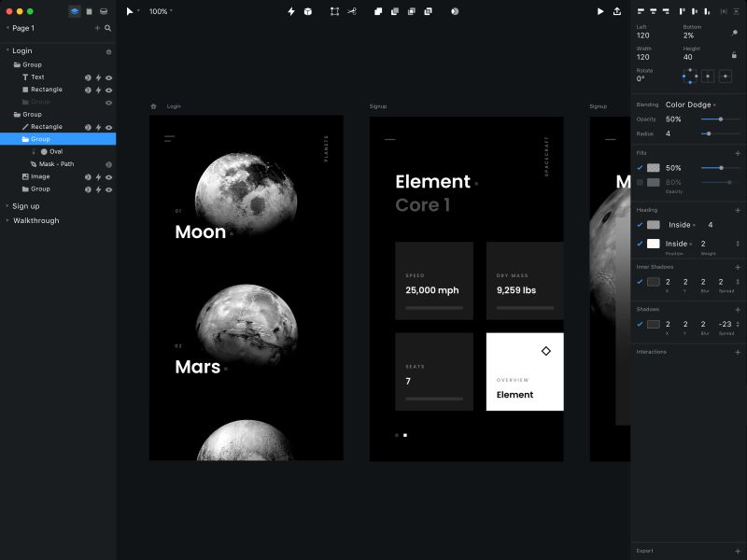
Task: Expand the Walkthrough artboard
Action: [x=7, y=220]
